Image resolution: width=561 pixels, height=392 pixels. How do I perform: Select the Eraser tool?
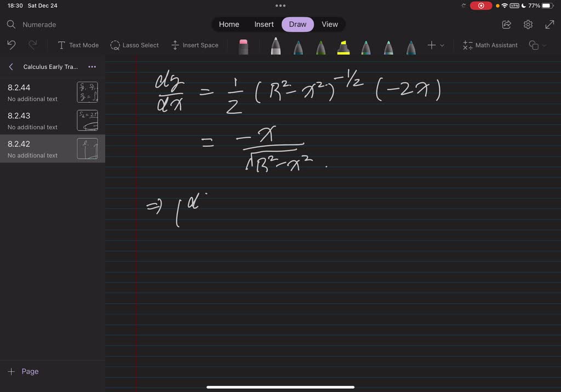[243, 45]
